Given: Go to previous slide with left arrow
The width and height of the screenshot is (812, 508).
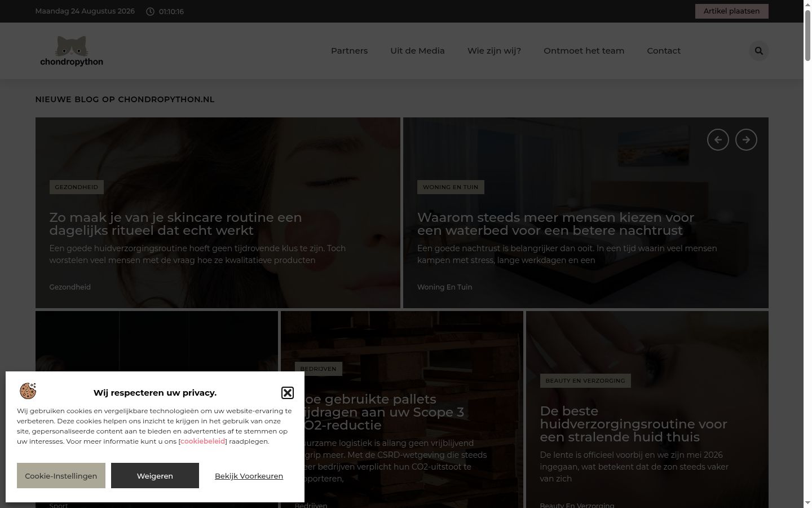Looking at the screenshot, I should [x=718, y=140].
